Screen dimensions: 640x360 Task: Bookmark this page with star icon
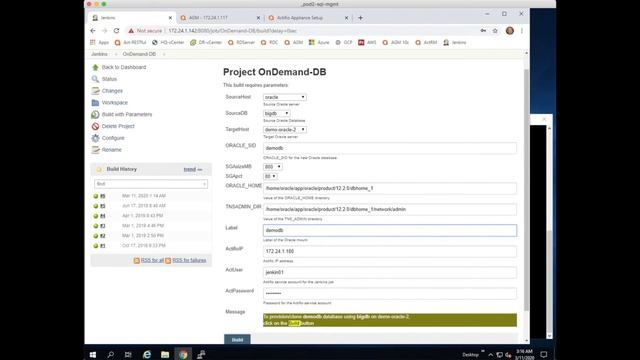(495, 31)
